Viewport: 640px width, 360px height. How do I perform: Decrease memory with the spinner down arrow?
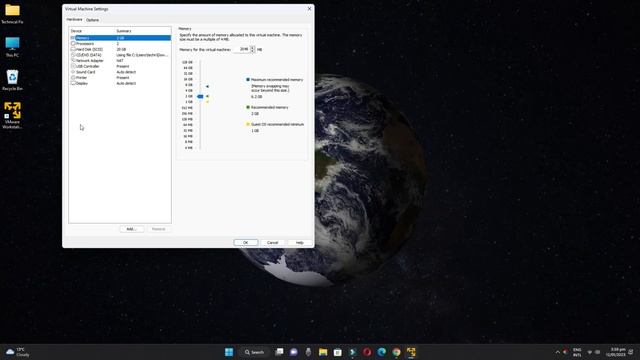click(253, 51)
